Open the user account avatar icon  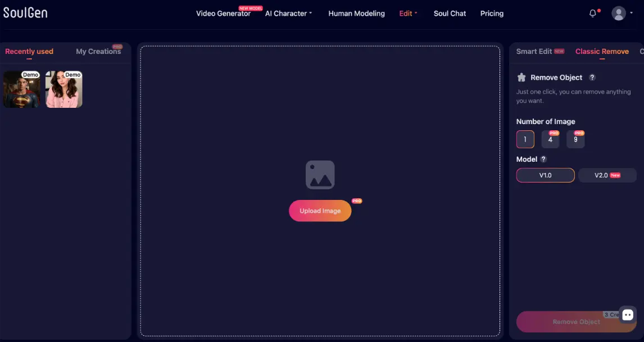tap(619, 13)
